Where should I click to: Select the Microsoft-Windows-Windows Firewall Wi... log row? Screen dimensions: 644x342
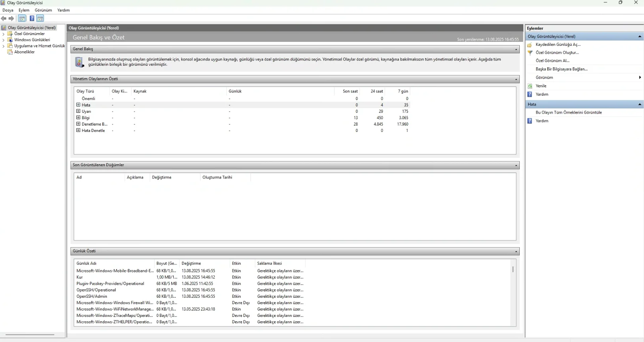click(190, 303)
